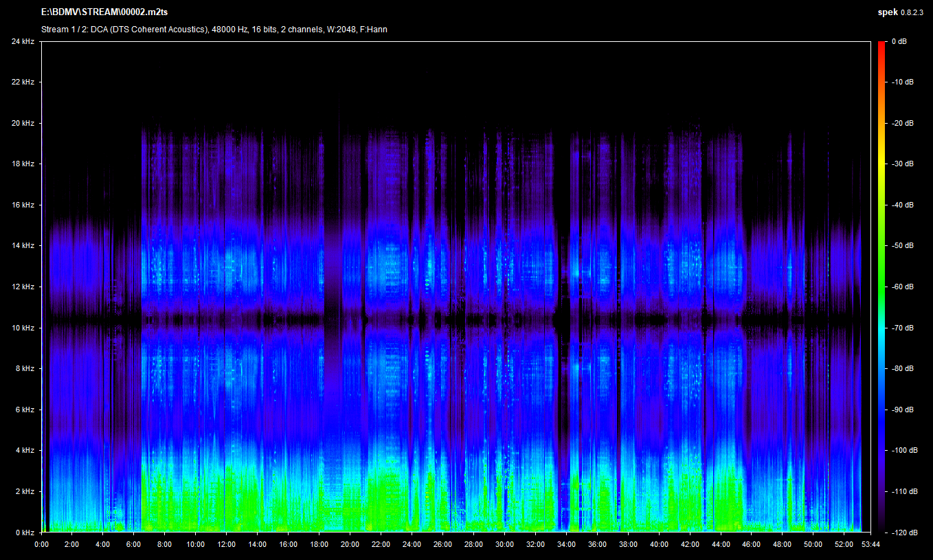
Task: Click the 53:44 end time marker
Action: (x=870, y=544)
